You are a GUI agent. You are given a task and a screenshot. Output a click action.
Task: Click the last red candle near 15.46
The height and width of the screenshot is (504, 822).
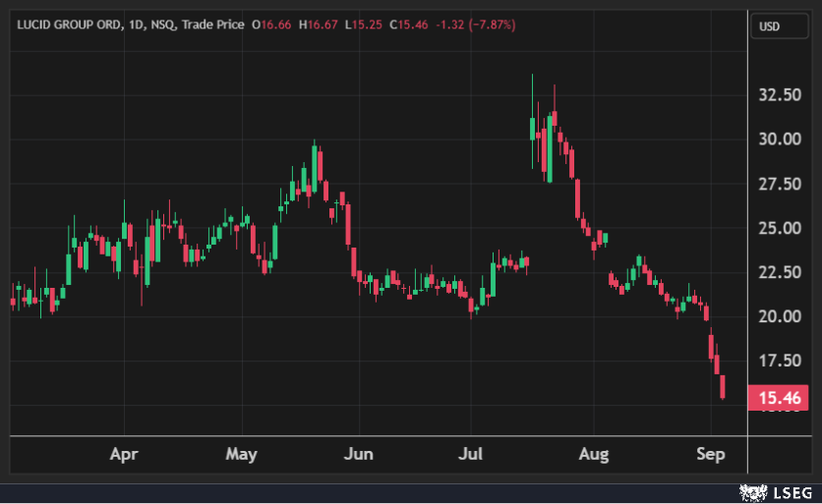pyautogui.click(x=723, y=387)
